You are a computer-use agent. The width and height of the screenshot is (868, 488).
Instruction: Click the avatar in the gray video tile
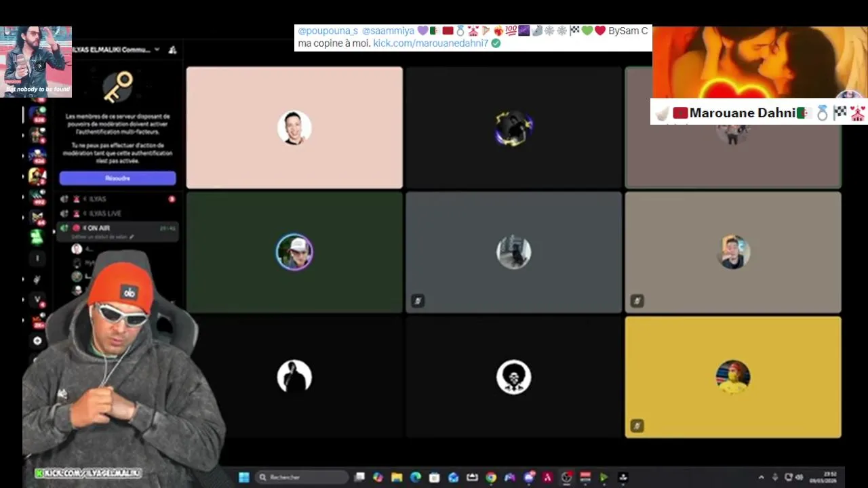[x=513, y=252]
